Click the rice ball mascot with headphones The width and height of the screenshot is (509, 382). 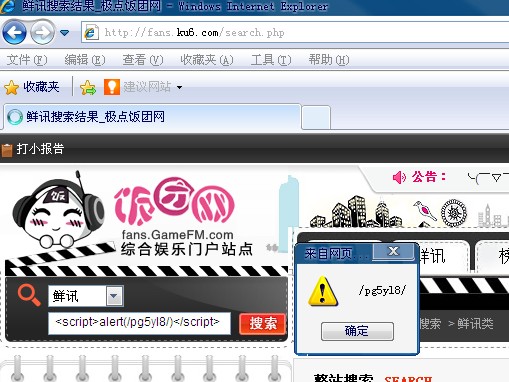[x=58, y=210]
